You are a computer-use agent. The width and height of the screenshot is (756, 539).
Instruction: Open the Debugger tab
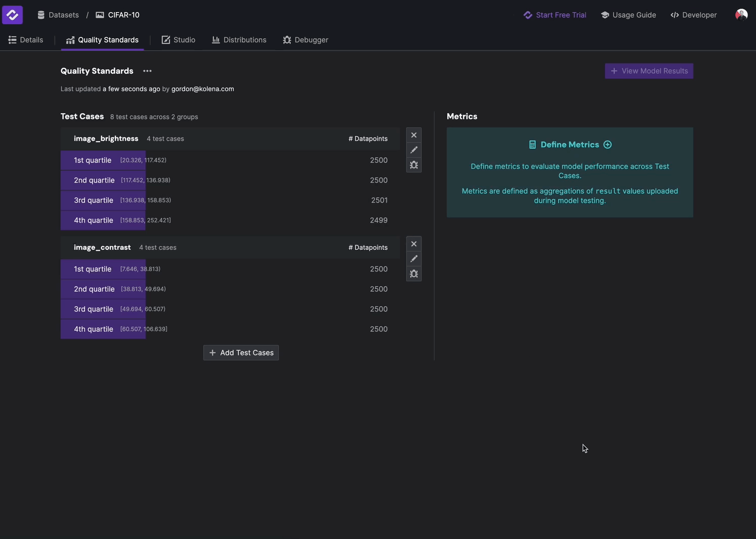(306, 40)
